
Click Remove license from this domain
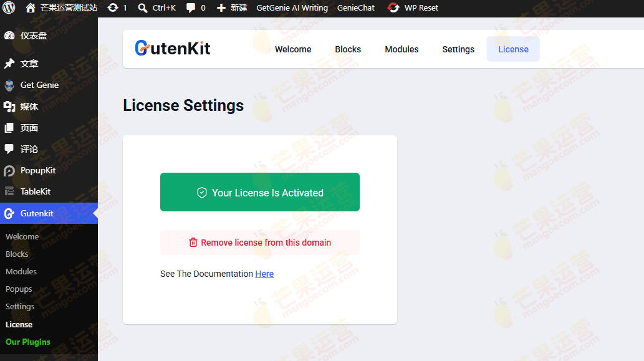[260, 243]
